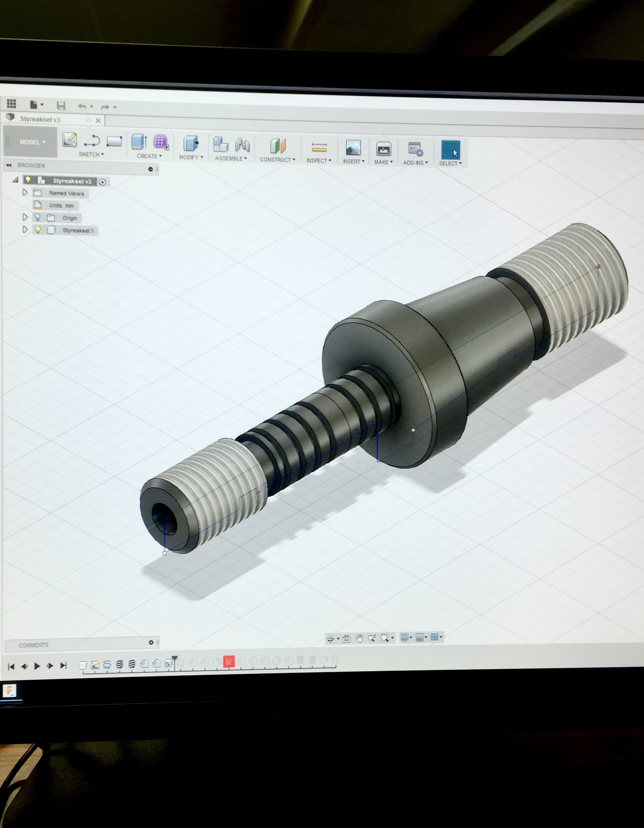Open the MODIFY menu
Screen dimensions: 644x828
pos(191,157)
